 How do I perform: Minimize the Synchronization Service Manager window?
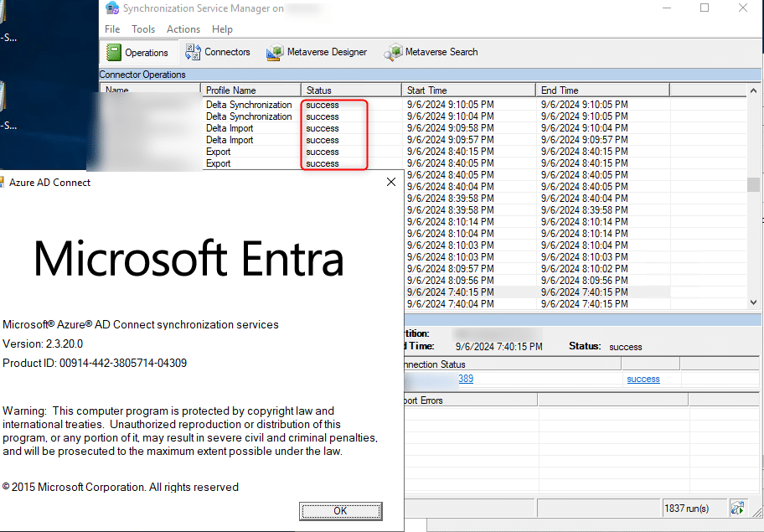pyautogui.click(x=667, y=8)
